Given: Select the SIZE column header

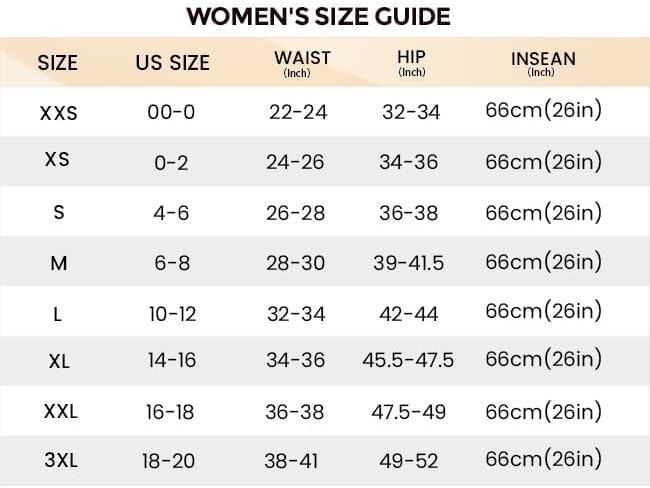Looking at the screenshot, I should [57, 62].
